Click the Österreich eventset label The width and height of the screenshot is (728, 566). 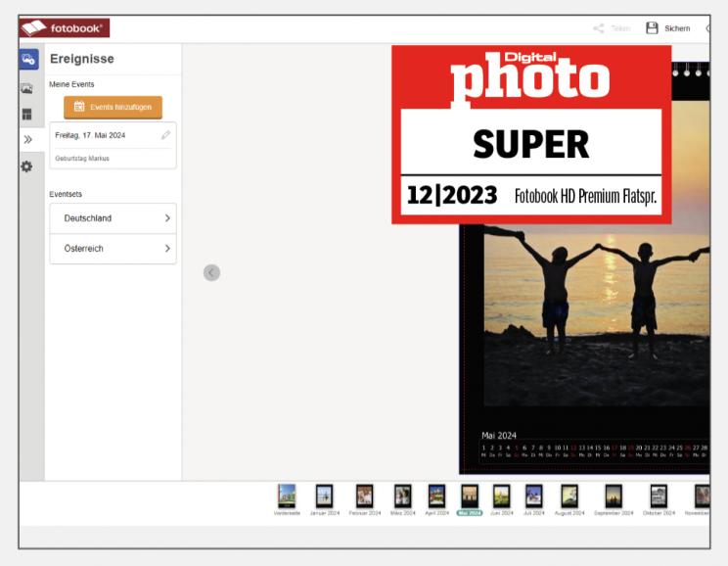coord(83,248)
